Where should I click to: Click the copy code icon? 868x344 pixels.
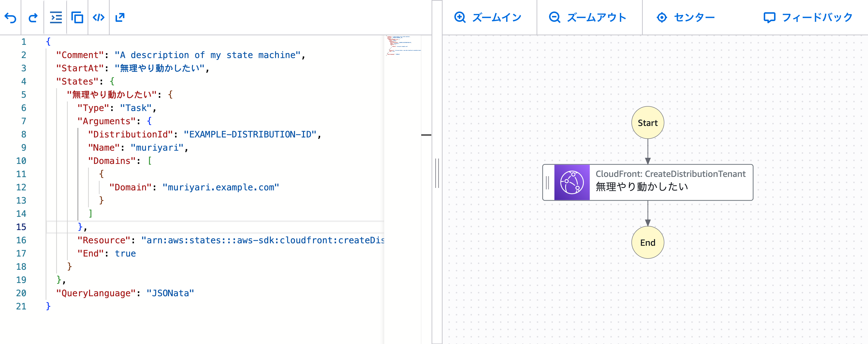[x=77, y=17]
